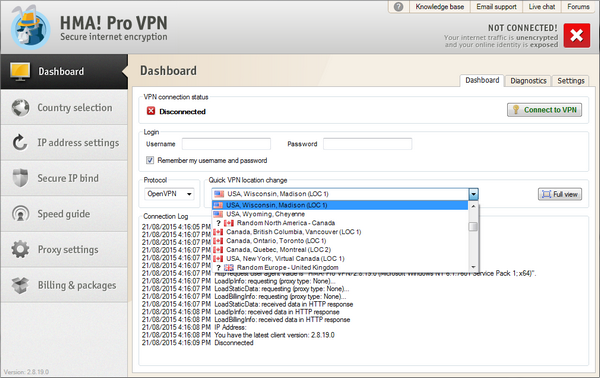Click the US flag in the selected location field

(219, 194)
